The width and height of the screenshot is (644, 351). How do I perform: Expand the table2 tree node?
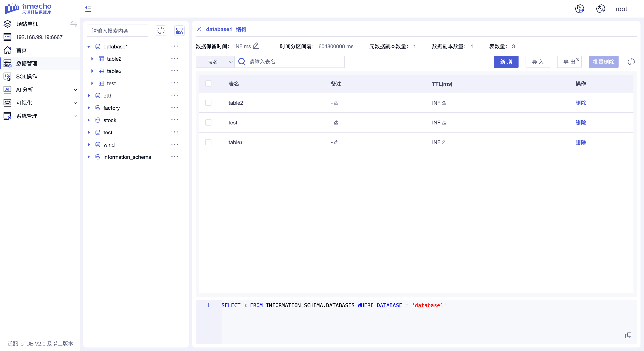[92, 59]
